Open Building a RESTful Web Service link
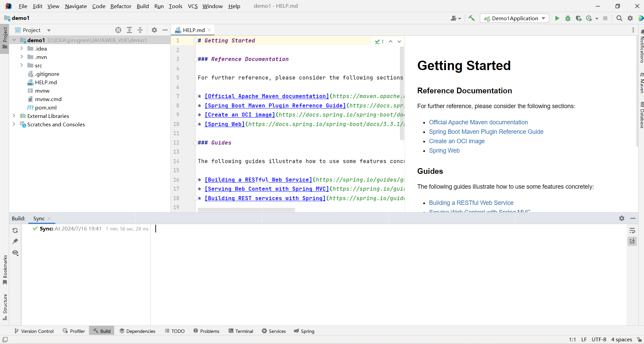 471,203
